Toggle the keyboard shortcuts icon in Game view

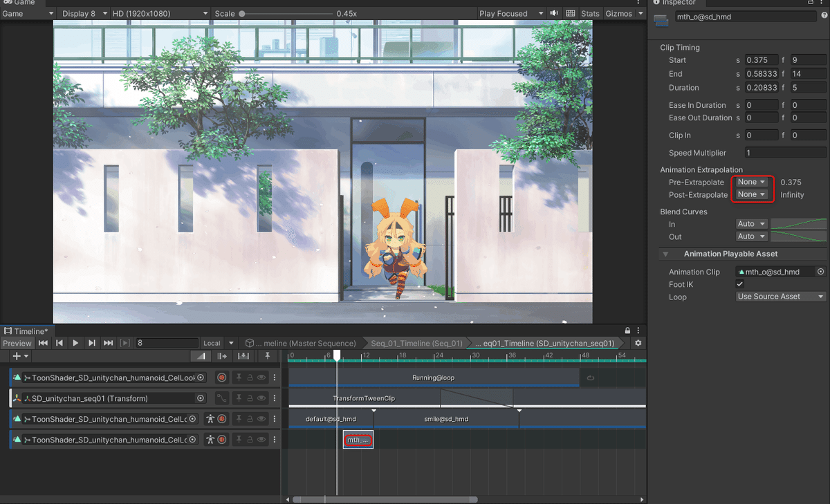[x=570, y=13]
